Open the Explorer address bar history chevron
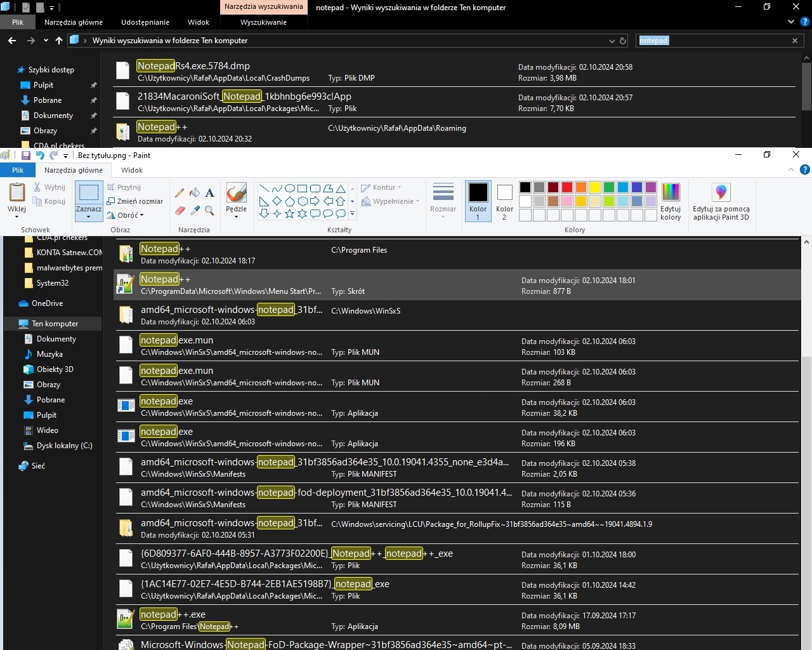The height and width of the screenshot is (650, 812). pos(612,41)
